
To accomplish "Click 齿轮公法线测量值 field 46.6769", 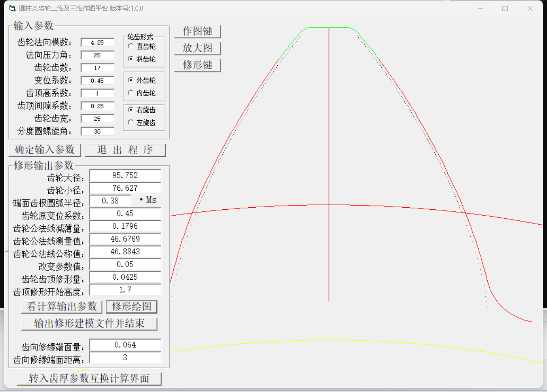I will 125,239.
